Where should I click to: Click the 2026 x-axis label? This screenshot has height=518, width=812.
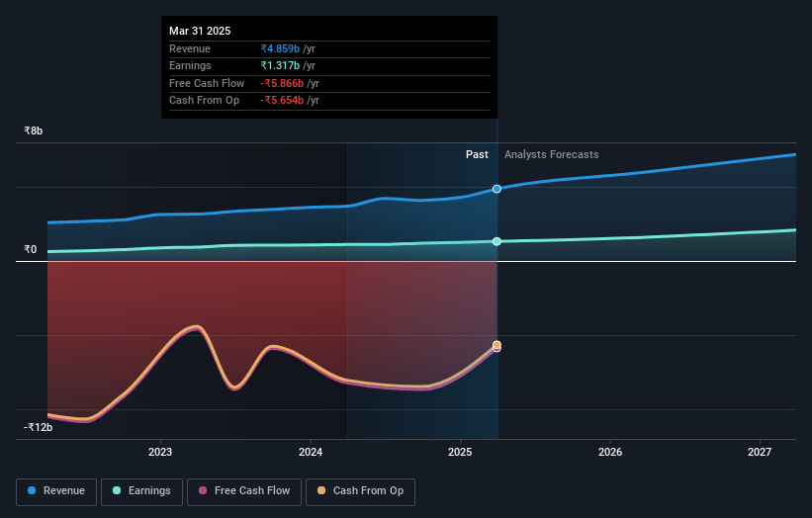click(x=610, y=452)
